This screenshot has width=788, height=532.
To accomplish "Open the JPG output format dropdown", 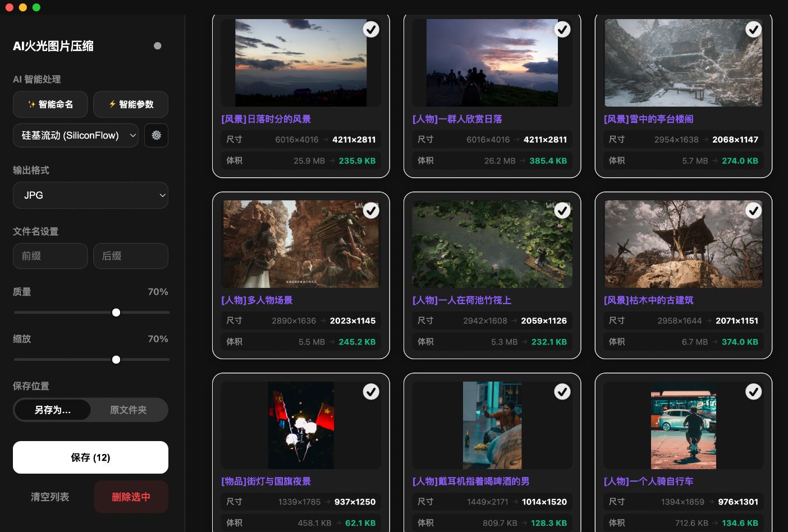I will point(90,195).
